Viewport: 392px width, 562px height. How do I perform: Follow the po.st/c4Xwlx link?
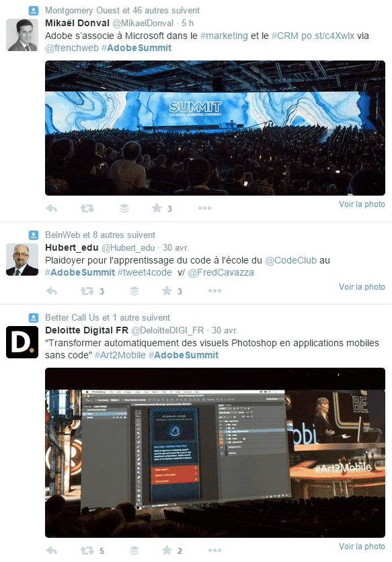click(x=328, y=36)
